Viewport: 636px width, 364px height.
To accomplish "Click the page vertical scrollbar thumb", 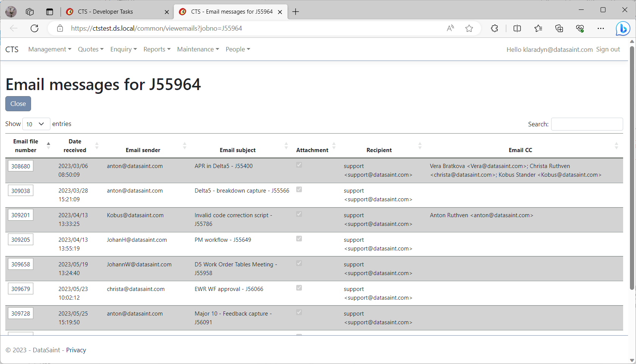I will 632,168.
